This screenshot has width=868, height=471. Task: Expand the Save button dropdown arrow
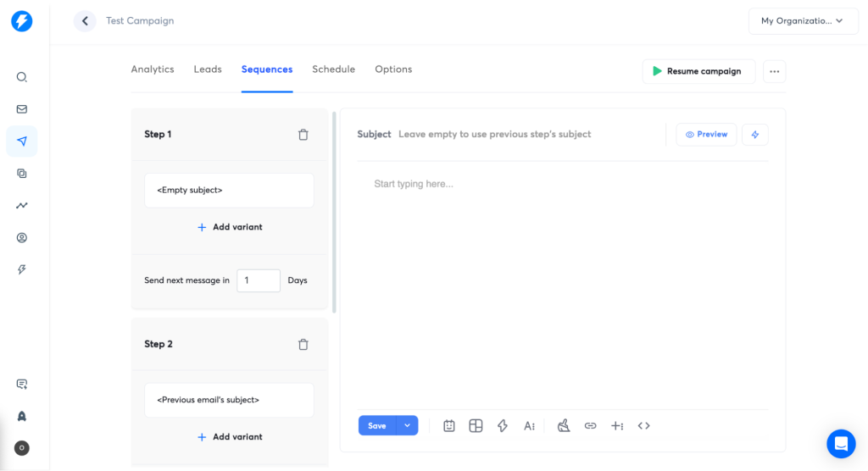click(x=407, y=425)
